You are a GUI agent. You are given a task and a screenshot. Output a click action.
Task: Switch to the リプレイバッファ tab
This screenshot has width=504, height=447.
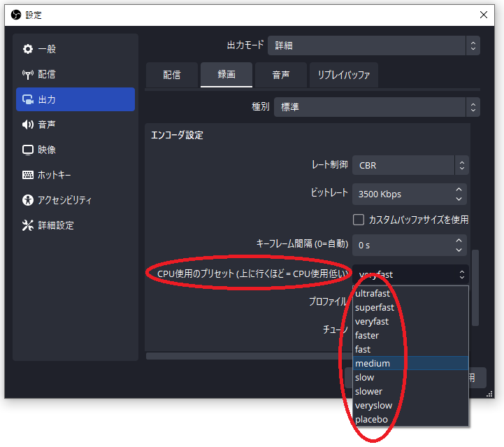click(x=343, y=75)
